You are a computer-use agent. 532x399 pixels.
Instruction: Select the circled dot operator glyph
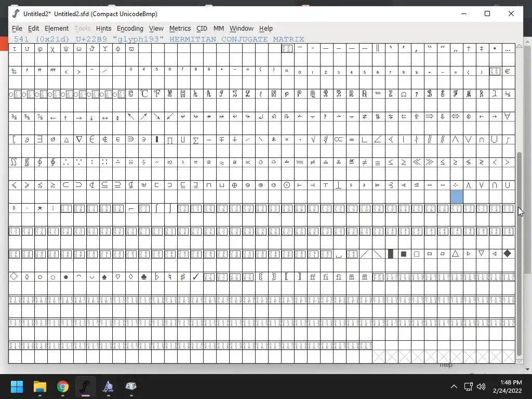click(x=287, y=185)
